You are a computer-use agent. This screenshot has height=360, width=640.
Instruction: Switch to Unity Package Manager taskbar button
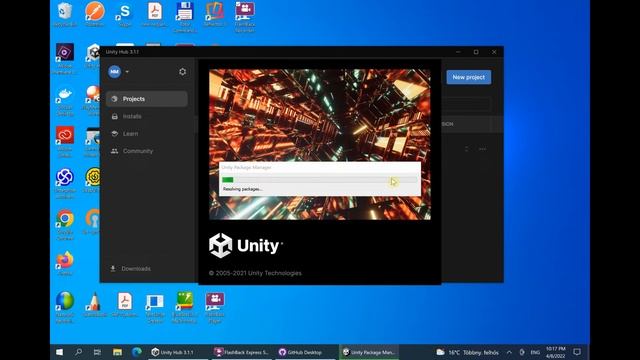pos(369,352)
